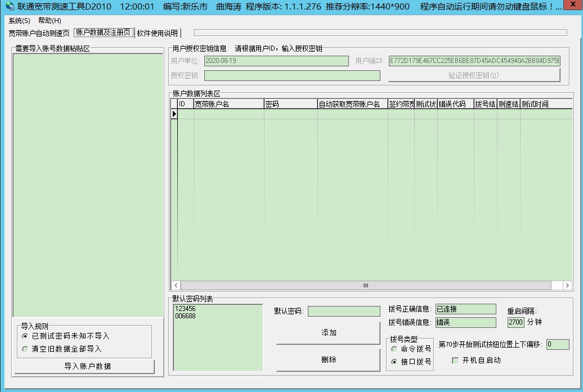
Task: Focus the 默认密码 input field
Action: [x=344, y=312]
